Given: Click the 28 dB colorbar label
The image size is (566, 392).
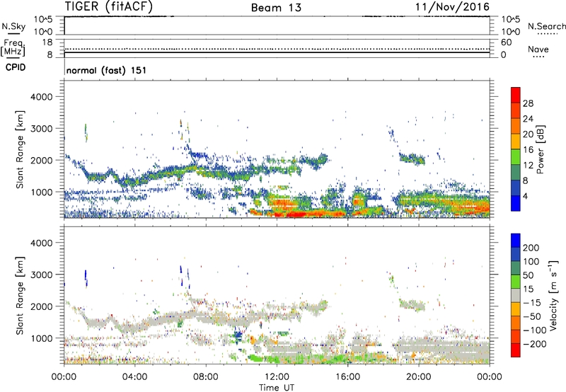Looking at the screenshot, I should pos(528,103).
